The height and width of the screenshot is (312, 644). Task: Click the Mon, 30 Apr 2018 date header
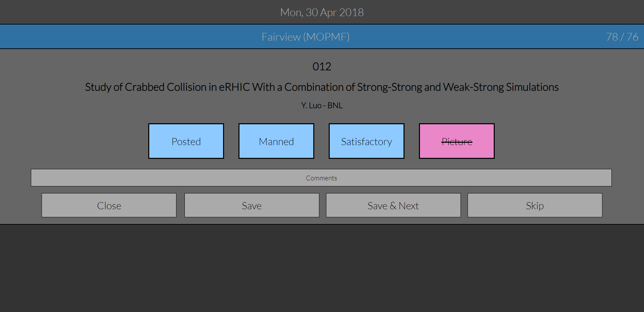[x=322, y=12]
